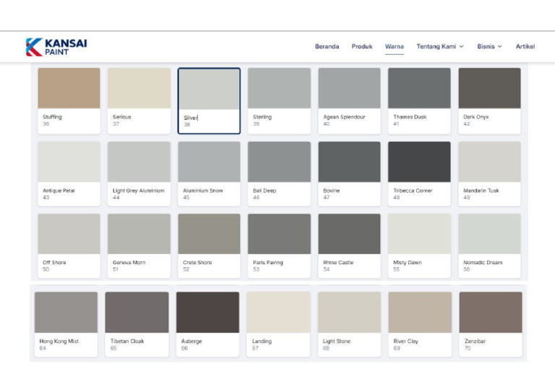Open the Beranda menu item
Image resolution: width=555 pixels, height=392 pixels.
pos(327,46)
